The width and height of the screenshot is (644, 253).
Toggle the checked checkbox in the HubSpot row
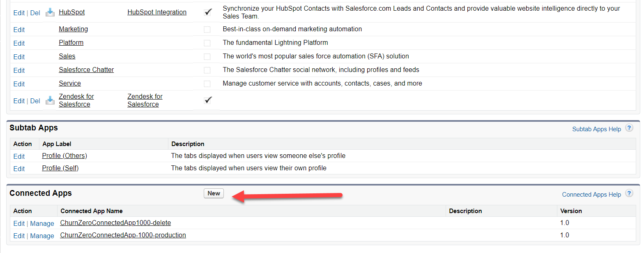click(x=208, y=12)
